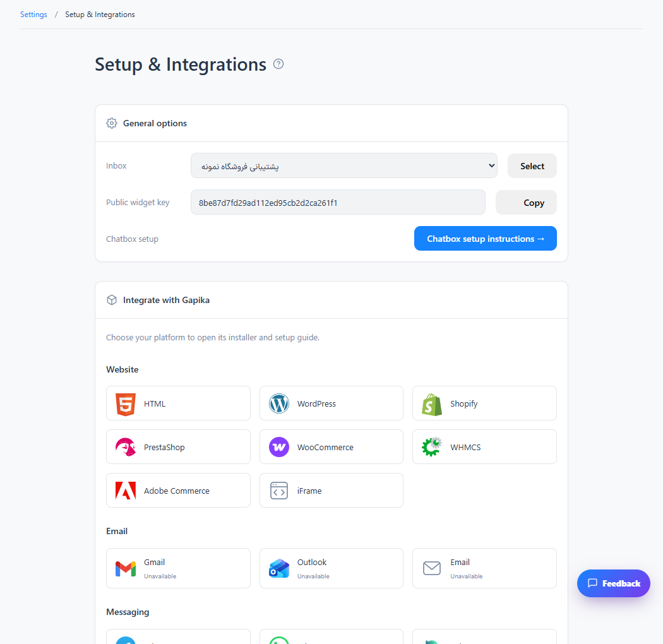This screenshot has height=644, width=663.
Task: Click the General options gear icon
Action: point(112,123)
